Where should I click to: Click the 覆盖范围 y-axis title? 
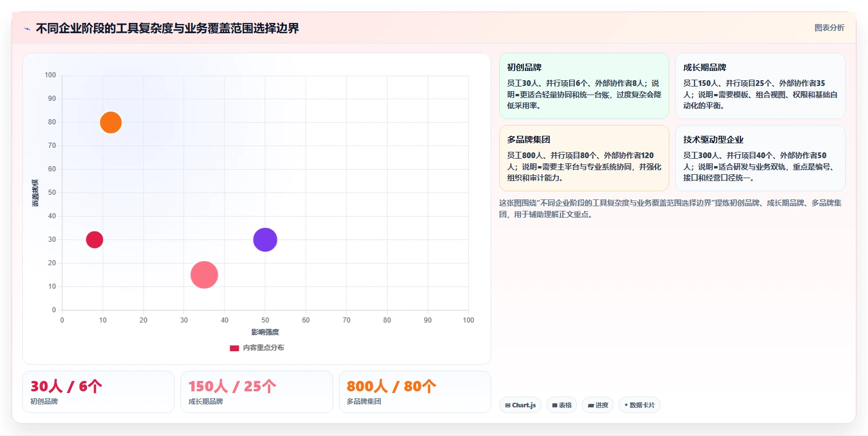coord(35,193)
